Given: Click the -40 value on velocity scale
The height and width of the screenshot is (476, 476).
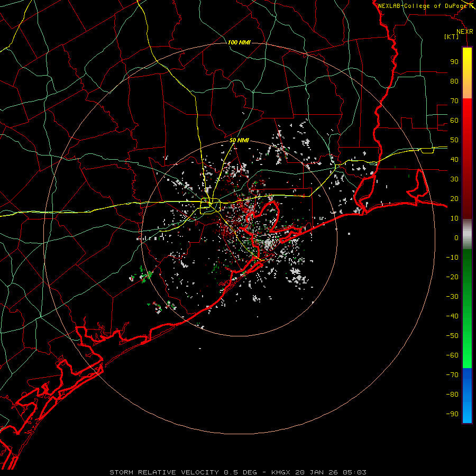Looking at the screenshot, I should pyautogui.click(x=452, y=316).
